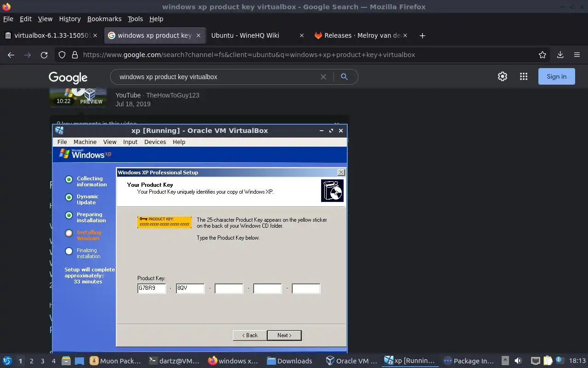The image size is (588, 368).
Task: Open VirtualBox Input menu
Action: point(130,142)
